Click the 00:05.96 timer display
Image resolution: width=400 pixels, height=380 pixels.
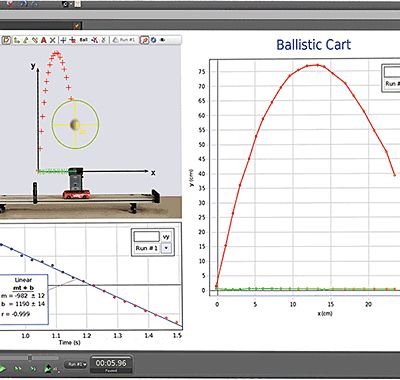pyautogui.click(x=111, y=363)
